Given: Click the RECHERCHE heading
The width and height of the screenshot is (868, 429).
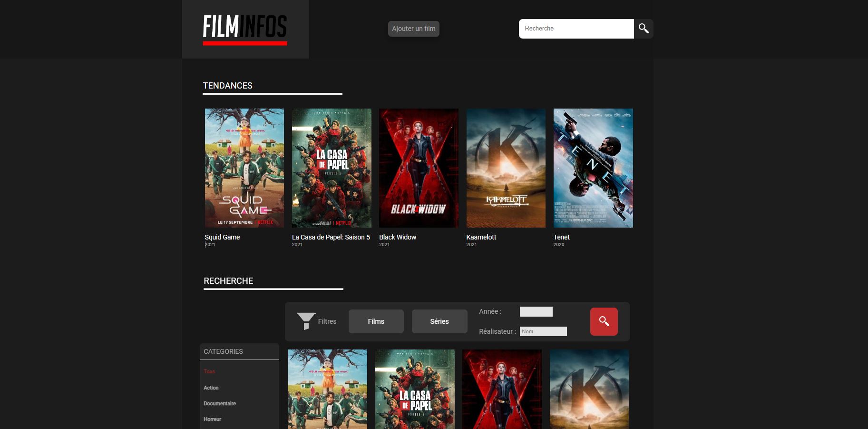Looking at the screenshot, I should 228,281.
